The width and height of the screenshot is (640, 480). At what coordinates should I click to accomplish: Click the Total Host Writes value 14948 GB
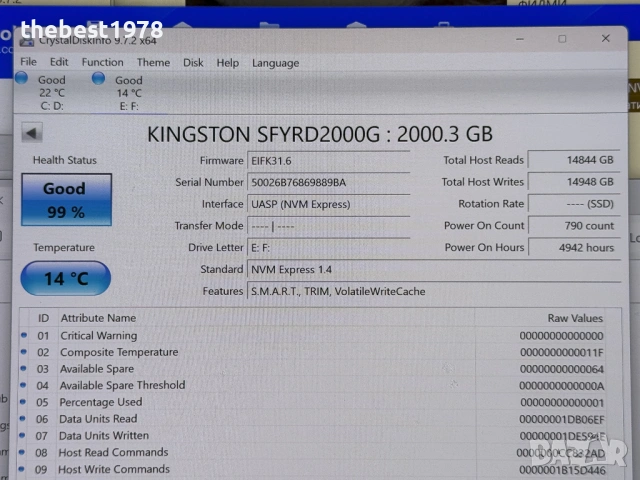pyautogui.click(x=574, y=182)
